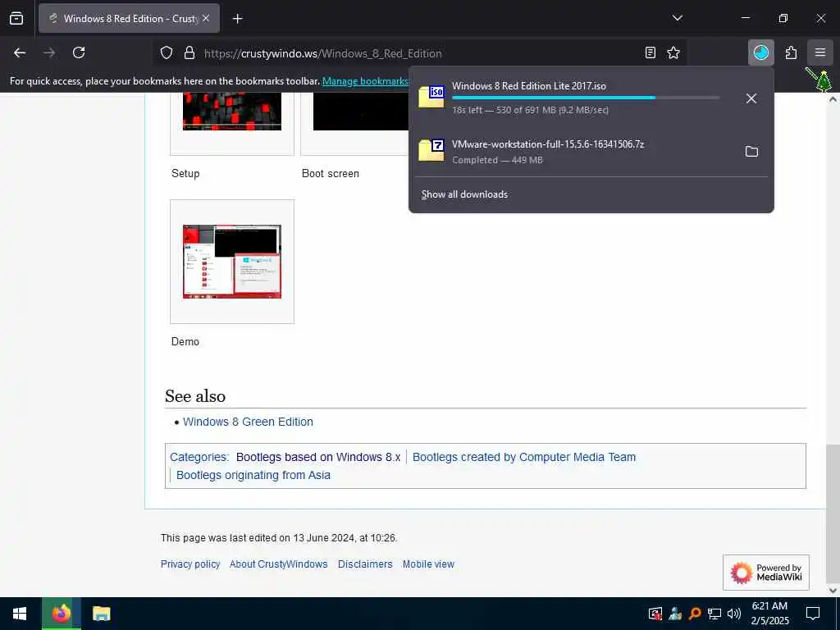Show VMware download in folder
840x630 pixels.
pyautogui.click(x=751, y=152)
